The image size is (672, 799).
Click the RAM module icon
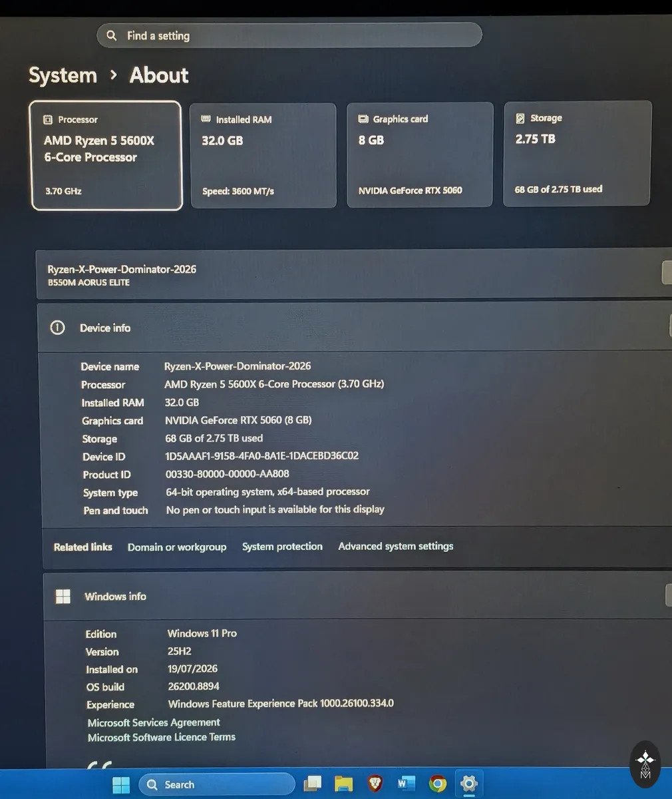click(x=206, y=119)
